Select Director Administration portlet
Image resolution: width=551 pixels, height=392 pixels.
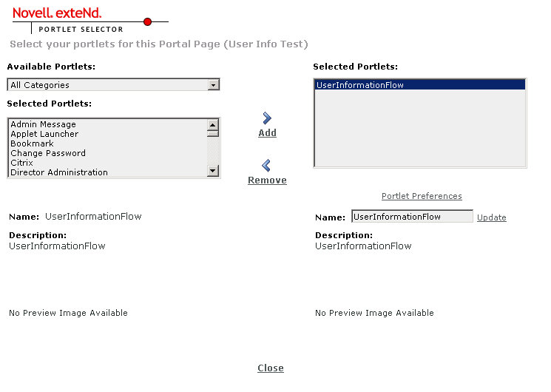[x=59, y=172]
